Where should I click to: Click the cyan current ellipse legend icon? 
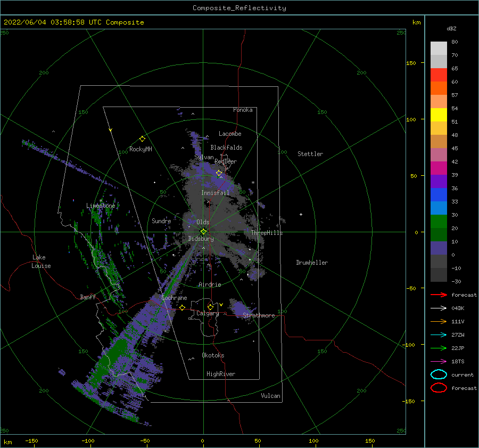(x=439, y=374)
